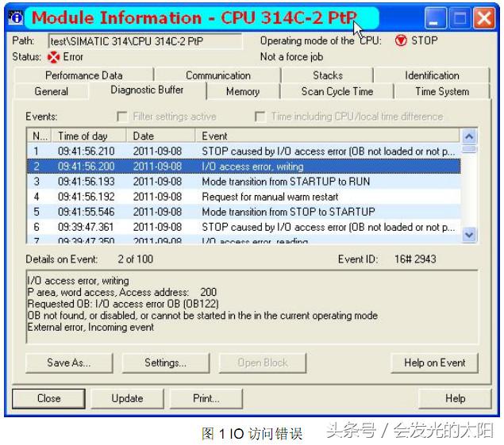This screenshot has height=445, width=504.
Task: Click the Print... button
Action: tap(206, 398)
